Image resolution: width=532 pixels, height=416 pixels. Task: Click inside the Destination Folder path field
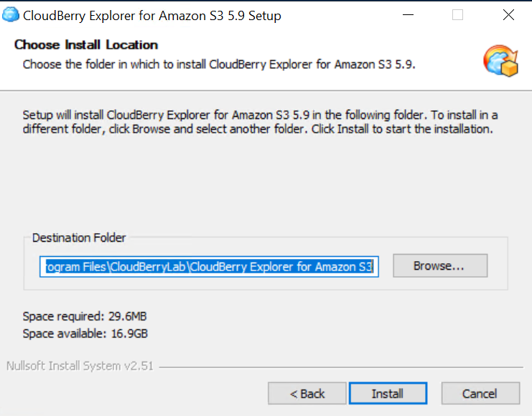pyautogui.click(x=208, y=267)
